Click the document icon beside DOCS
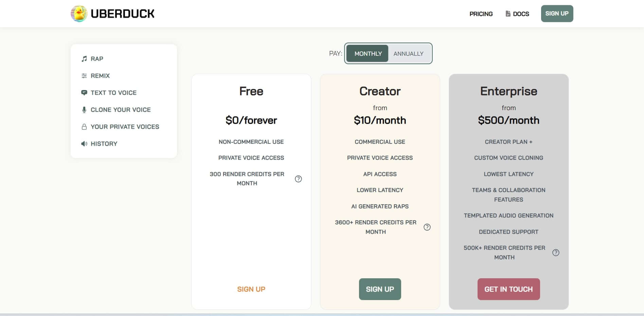Image resolution: width=644 pixels, height=316 pixels. pos(508,14)
